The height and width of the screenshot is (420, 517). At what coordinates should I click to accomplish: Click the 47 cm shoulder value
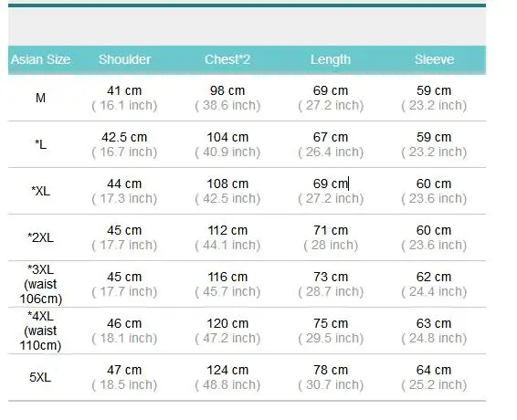124,370
